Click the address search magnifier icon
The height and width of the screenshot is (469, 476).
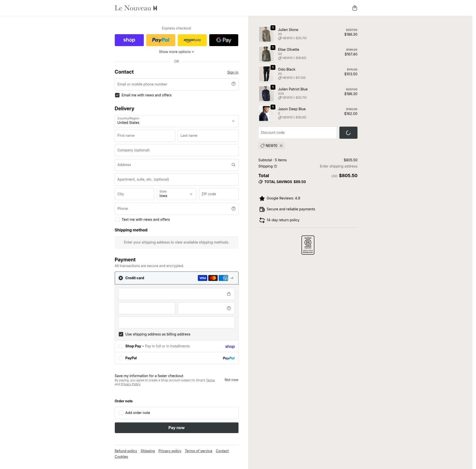(x=233, y=165)
